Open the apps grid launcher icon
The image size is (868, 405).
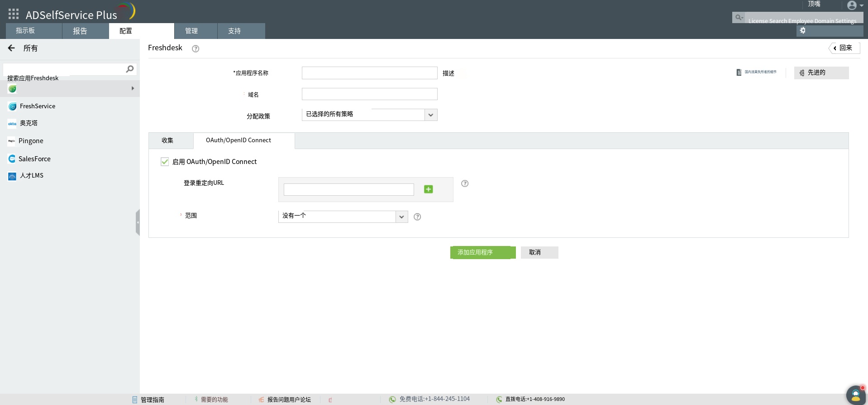14,14
